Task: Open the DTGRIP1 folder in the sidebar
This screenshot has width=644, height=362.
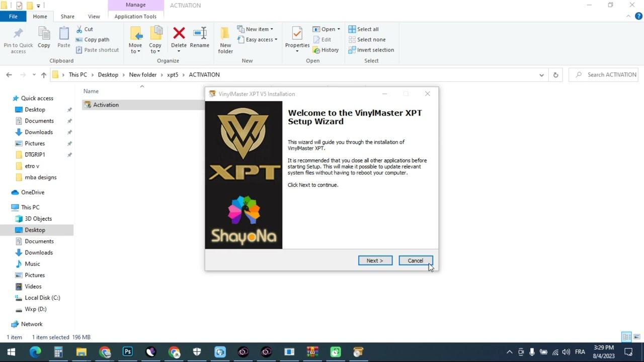Action: (35, 154)
